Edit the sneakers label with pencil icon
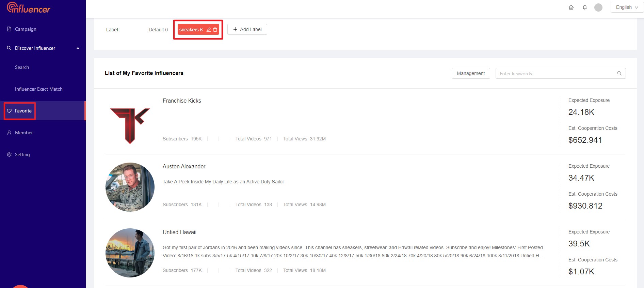Screen dimensions: 644x288 209,30
